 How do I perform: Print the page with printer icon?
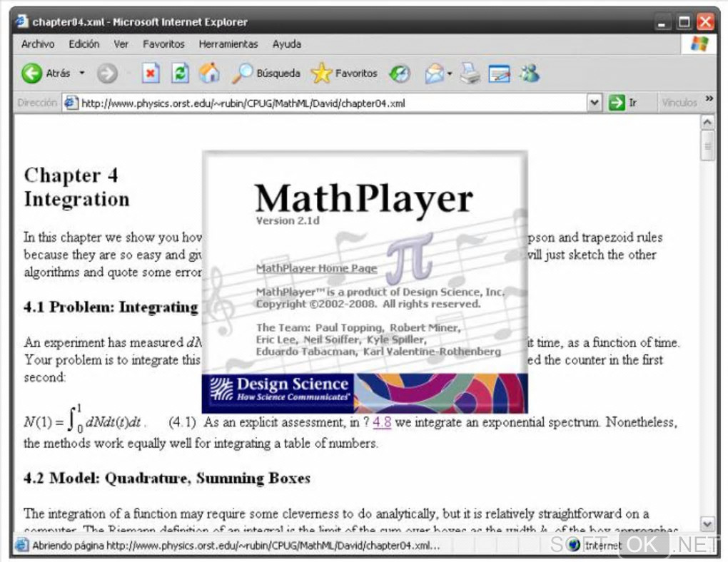pyautogui.click(x=470, y=73)
